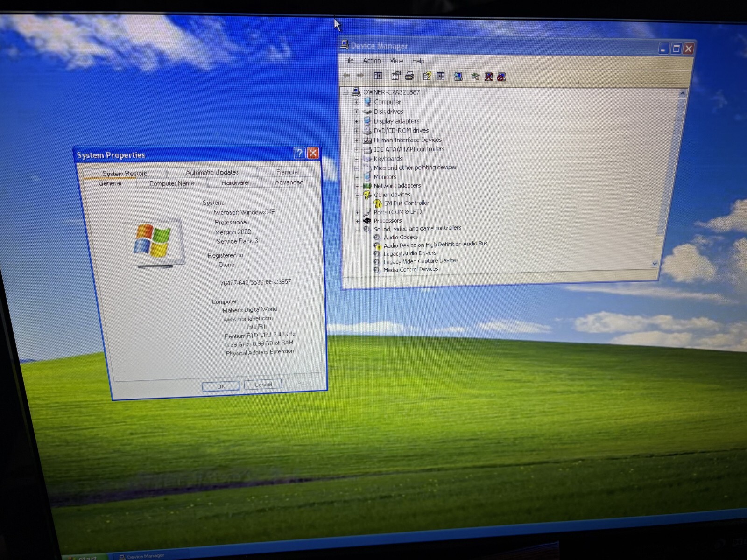
Task: Select the Legacy Audio Drivers entry
Action: [409, 253]
